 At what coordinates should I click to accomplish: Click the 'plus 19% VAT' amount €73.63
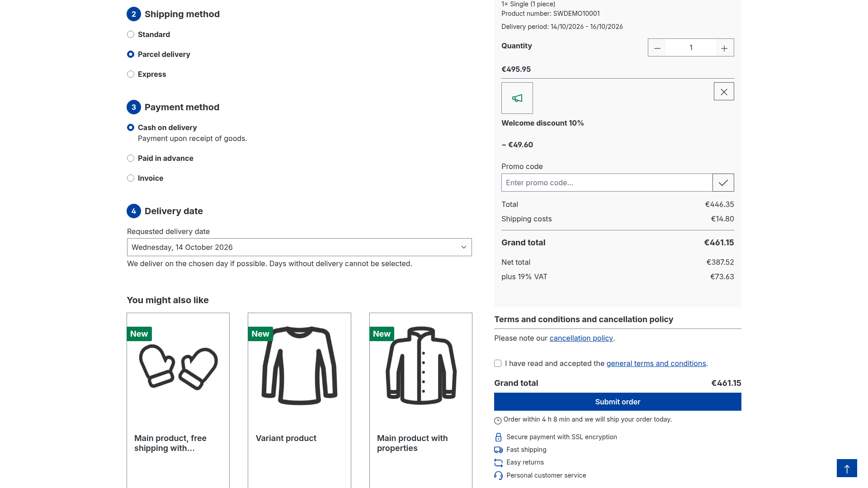tap(722, 277)
